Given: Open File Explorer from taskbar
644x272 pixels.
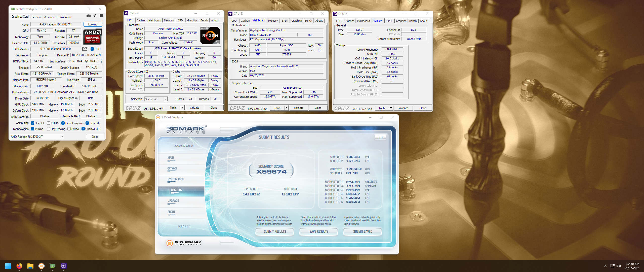Looking at the screenshot, I should coord(30,266).
